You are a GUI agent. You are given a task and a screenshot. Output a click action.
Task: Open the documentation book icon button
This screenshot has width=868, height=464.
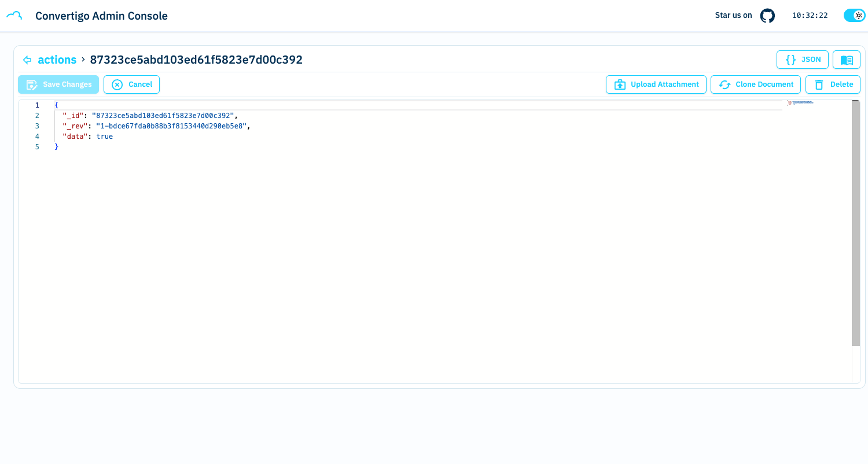[846, 60]
